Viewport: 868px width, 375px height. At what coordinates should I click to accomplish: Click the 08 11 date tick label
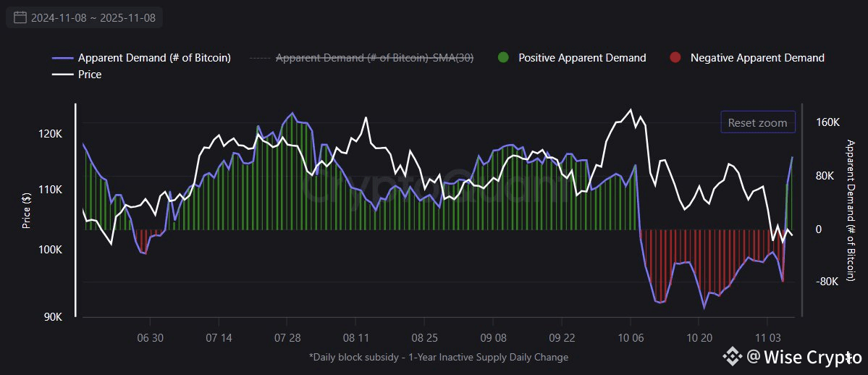355,337
